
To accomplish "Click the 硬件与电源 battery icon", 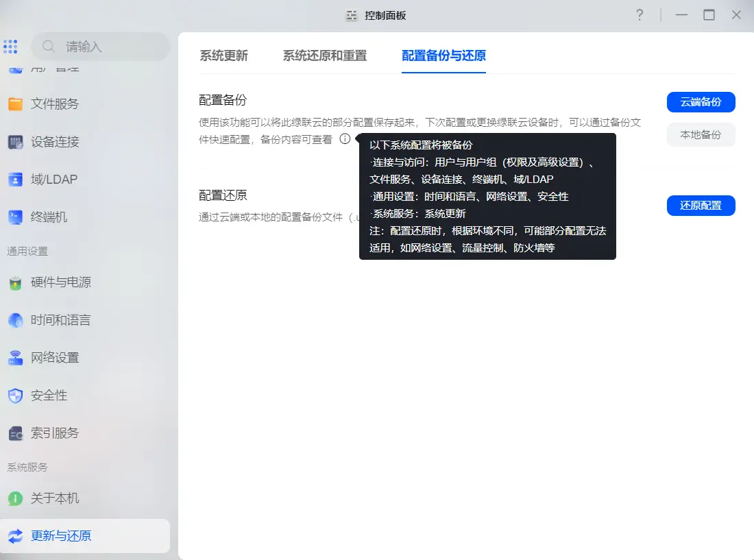I will pyautogui.click(x=15, y=282).
